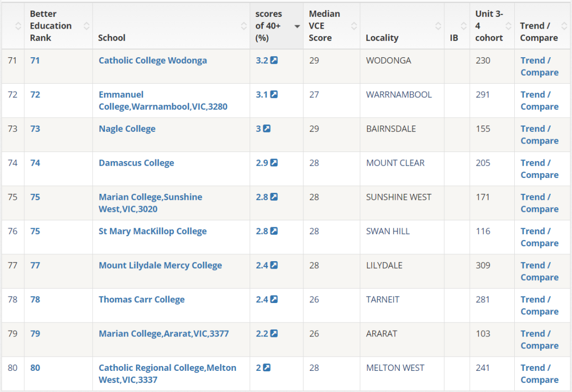Click rank link 77
572x392 pixels.
pos(35,265)
